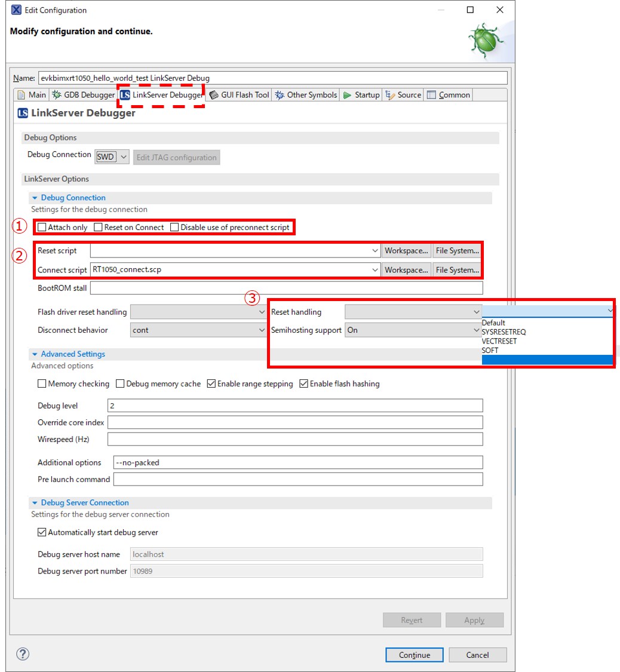Switch to the GUI Flash Tool tab
The width and height of the screenshot is (620, 672).
[x=240, y=95]
